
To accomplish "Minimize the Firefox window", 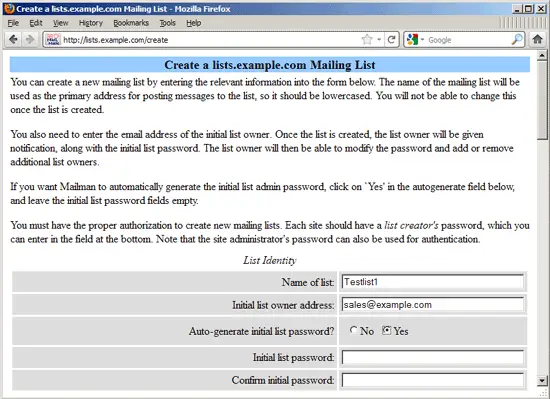I will pos(516,9).
